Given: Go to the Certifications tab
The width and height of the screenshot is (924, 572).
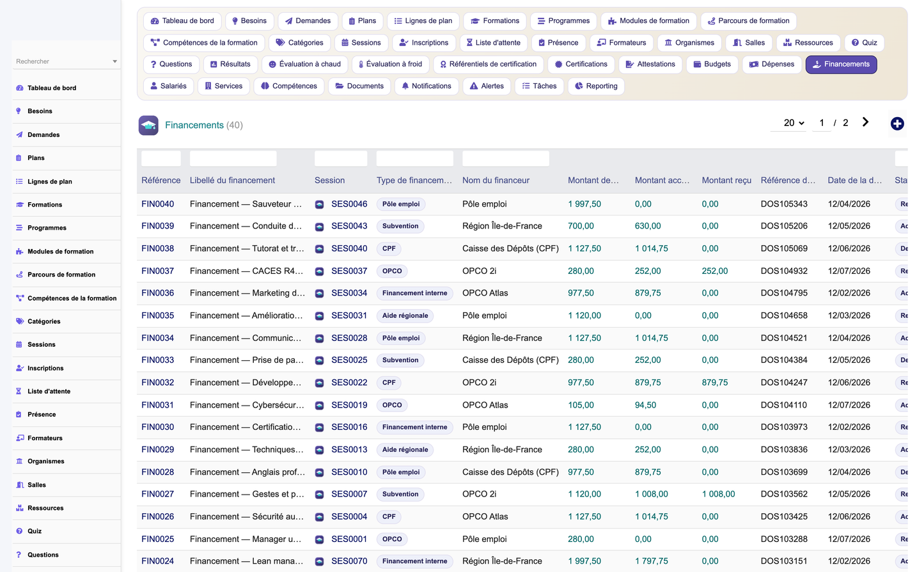Looking at the screenshot, I should (x=581, y=65).
